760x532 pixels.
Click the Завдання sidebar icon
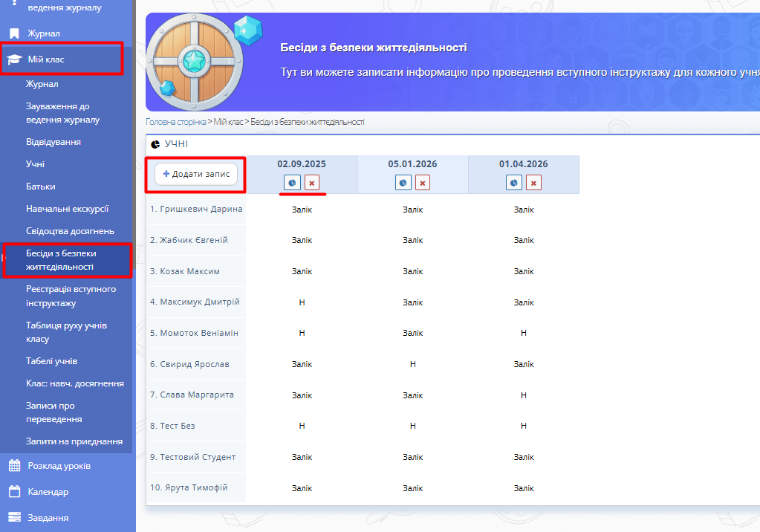tap(14, 518)
